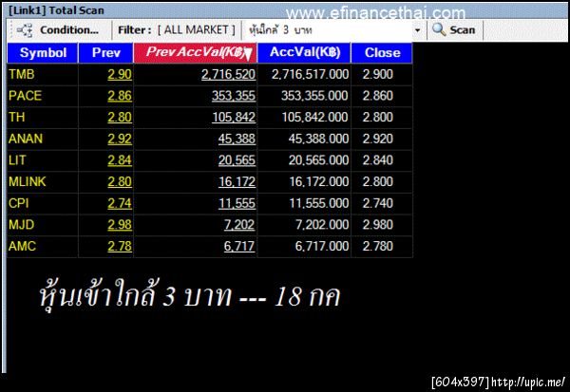Click the Condition tree icon
Screen dimensions: 570x392
pyautogui.click(x=25, y=30)
